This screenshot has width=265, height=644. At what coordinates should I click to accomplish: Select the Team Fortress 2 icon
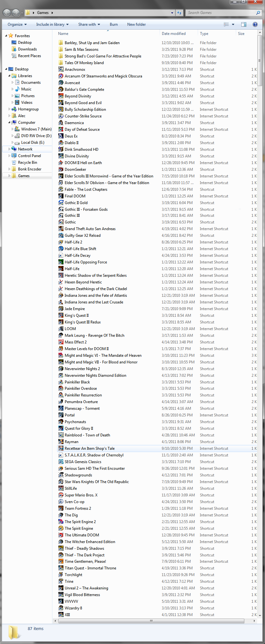(x=61, y=508)
